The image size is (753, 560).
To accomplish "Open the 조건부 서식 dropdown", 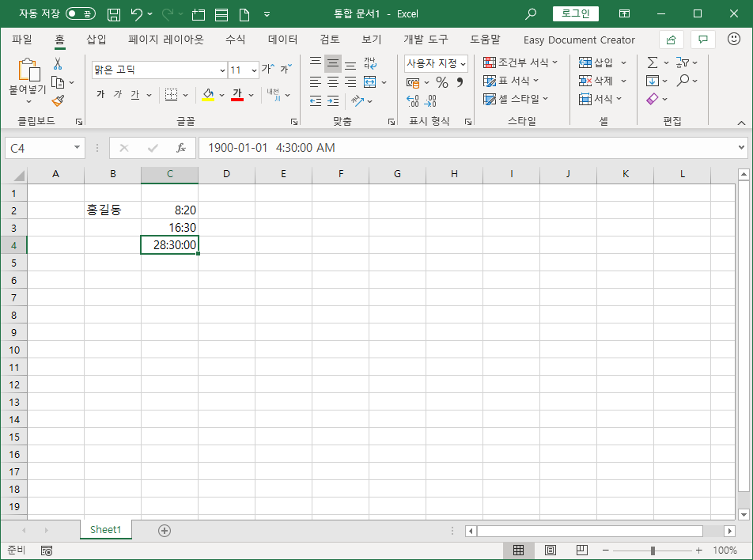I will point(520,62).
